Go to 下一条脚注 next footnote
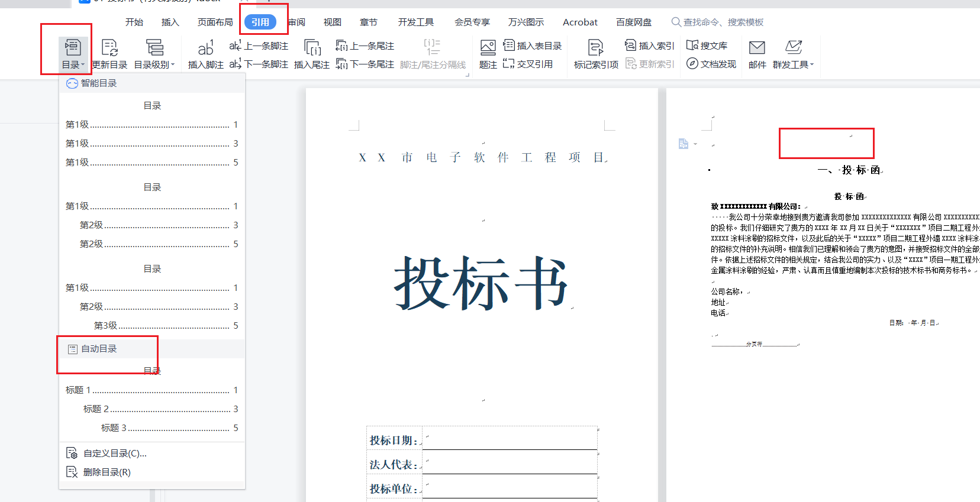The image size is (980, 502). point(259,64)
